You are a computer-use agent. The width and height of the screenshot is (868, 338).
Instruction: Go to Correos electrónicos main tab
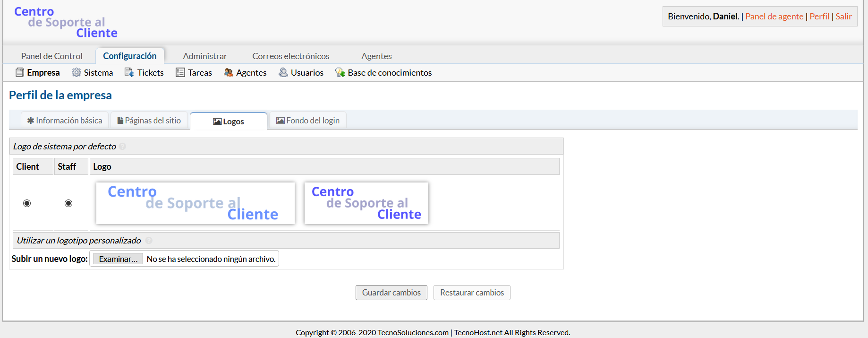[290, 56]
